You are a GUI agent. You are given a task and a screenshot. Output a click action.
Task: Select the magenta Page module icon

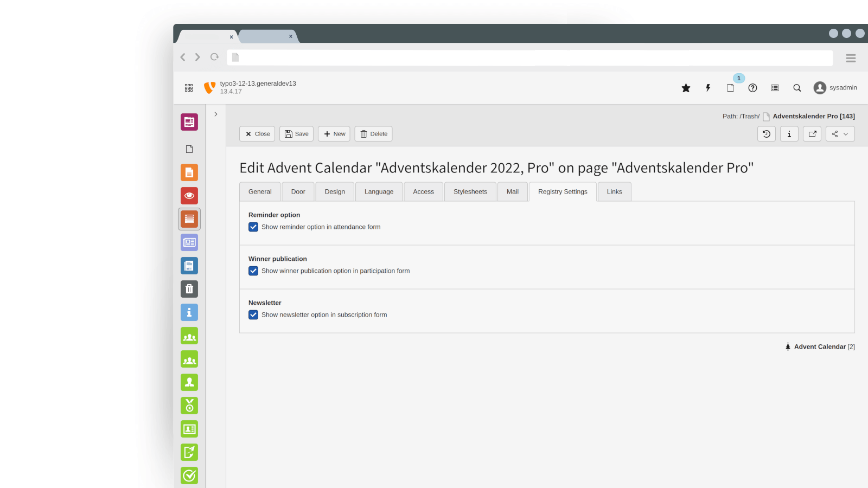coord(189,122)
